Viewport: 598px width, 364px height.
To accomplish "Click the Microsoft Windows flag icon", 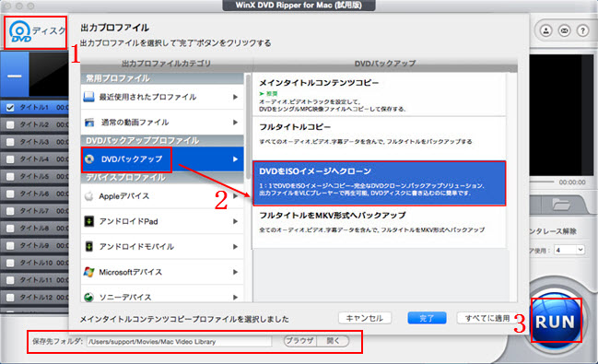I will (x=88, y=272).
